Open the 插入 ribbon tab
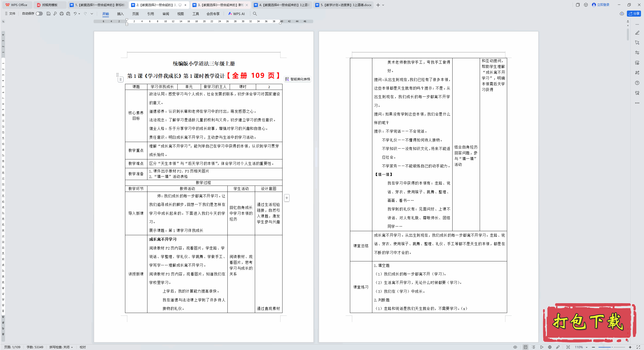The image size is (644, 350). tap(120, 14)
